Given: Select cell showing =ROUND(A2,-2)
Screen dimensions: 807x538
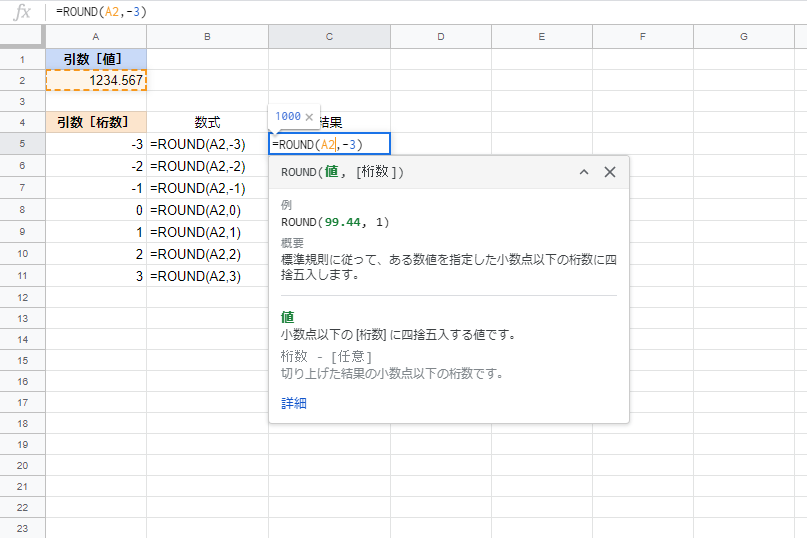Looking at the screenshot, I should tap(207, 166).
